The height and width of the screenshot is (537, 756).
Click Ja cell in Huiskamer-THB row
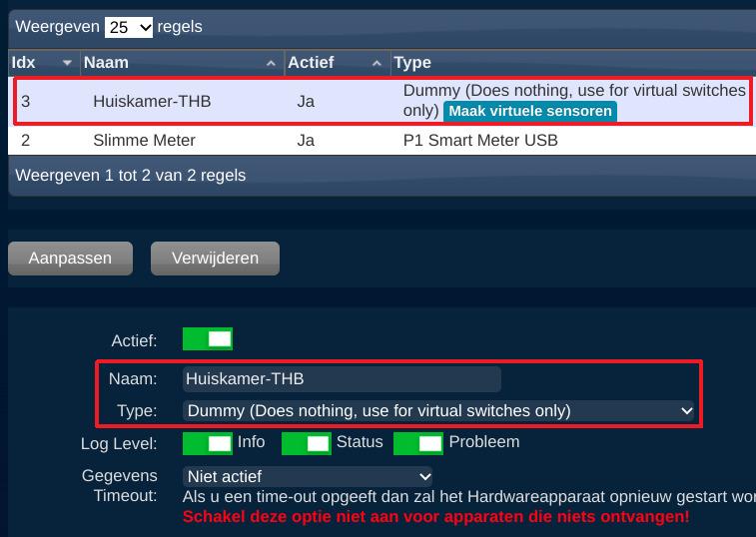click(306, 101)
